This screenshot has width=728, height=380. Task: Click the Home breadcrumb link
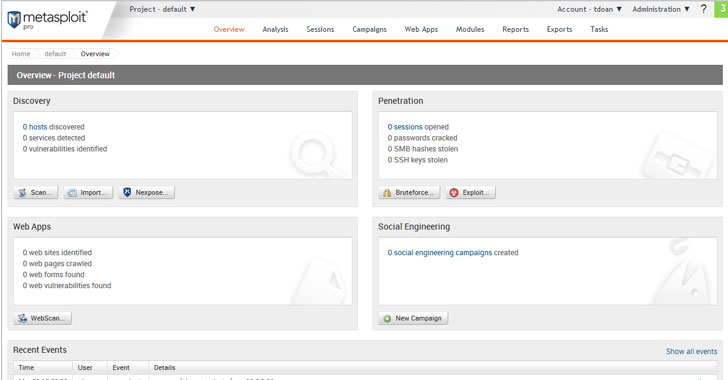tap(21, 54)
